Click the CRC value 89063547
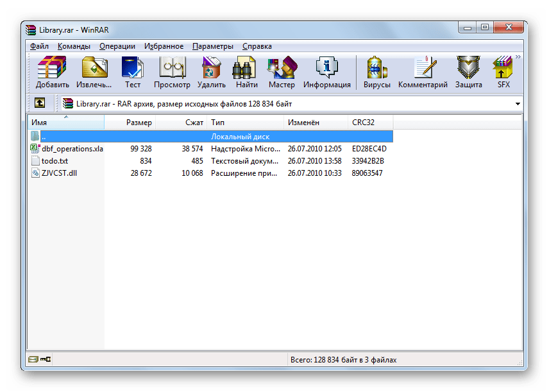549x392 pixels. (367, 173)
